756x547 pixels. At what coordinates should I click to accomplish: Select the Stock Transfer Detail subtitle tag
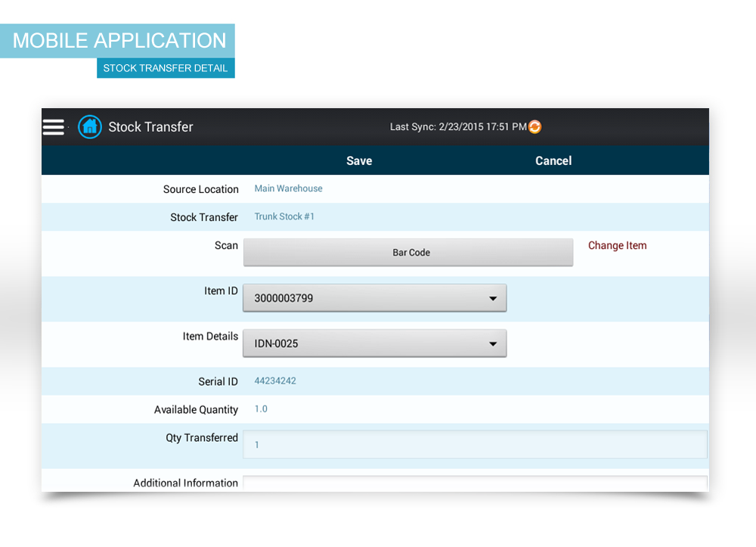tap(166, 68)
